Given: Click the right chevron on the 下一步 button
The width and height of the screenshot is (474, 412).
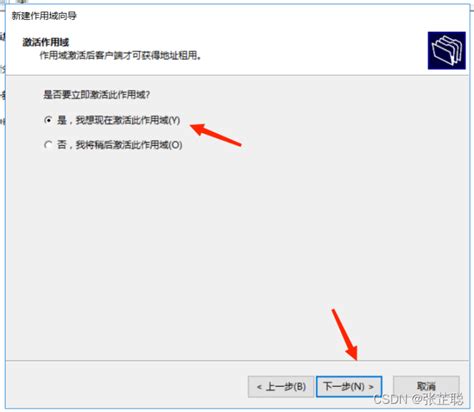Looking at the screenshot, I should pos(371,387).
